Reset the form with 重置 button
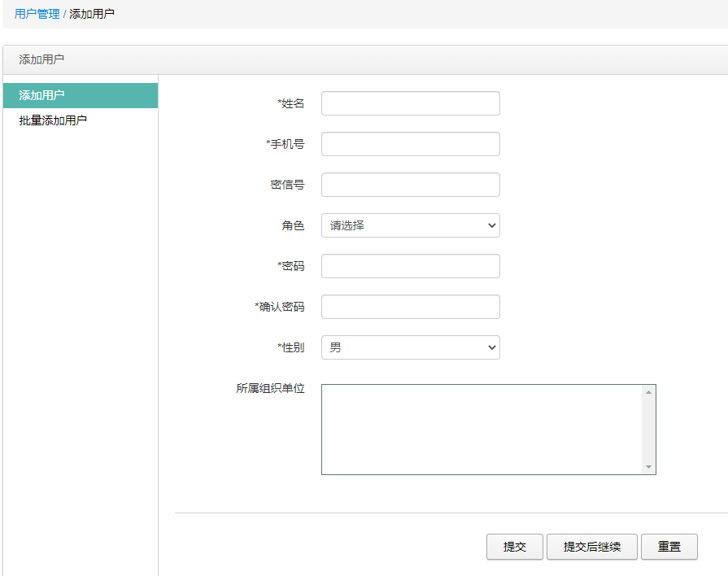The height and width of the screenshot is (576, 728). (x=669, y=547)
